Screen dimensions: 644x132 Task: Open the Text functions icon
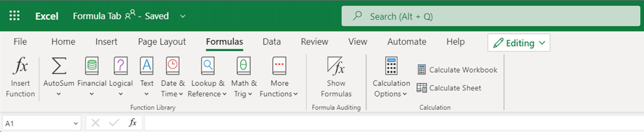coord(147,65)
